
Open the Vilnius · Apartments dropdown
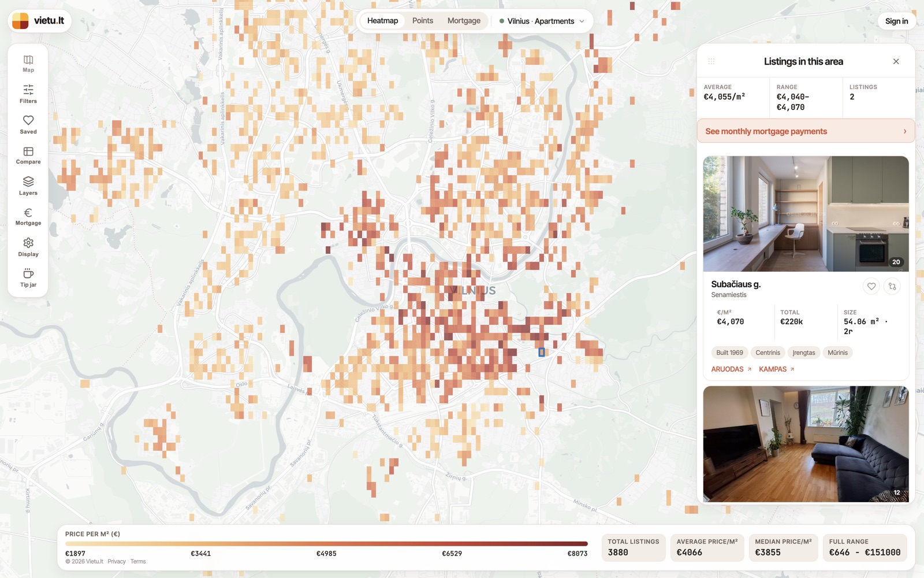542,21
